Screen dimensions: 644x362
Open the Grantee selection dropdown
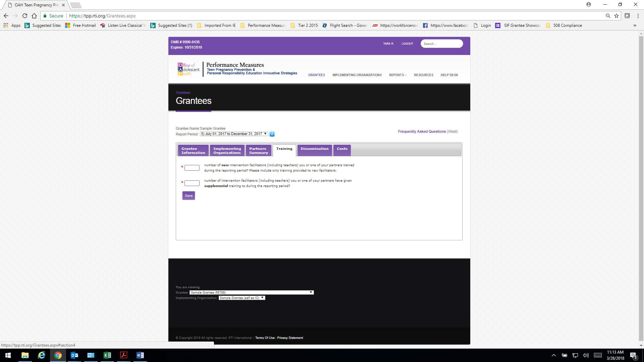click(x=252, y=292)
